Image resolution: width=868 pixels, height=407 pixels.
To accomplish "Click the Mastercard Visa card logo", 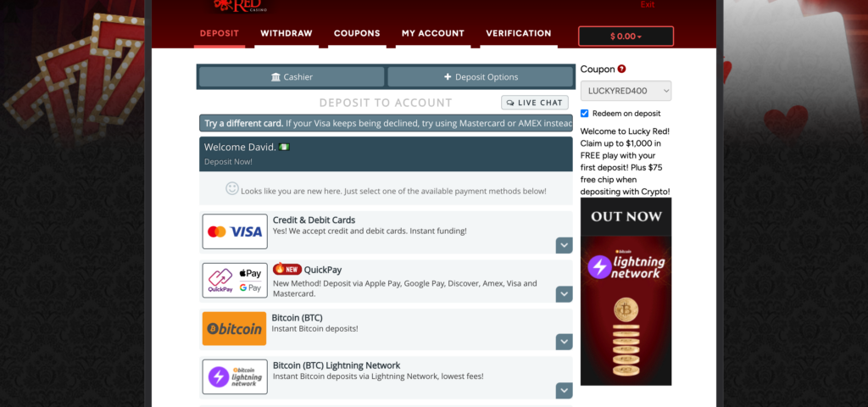I will pos(235,231).
